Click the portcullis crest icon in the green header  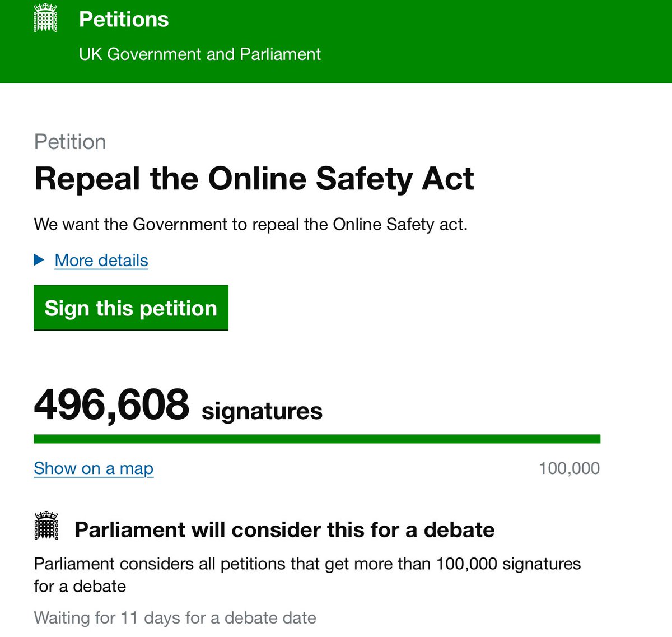45,18
